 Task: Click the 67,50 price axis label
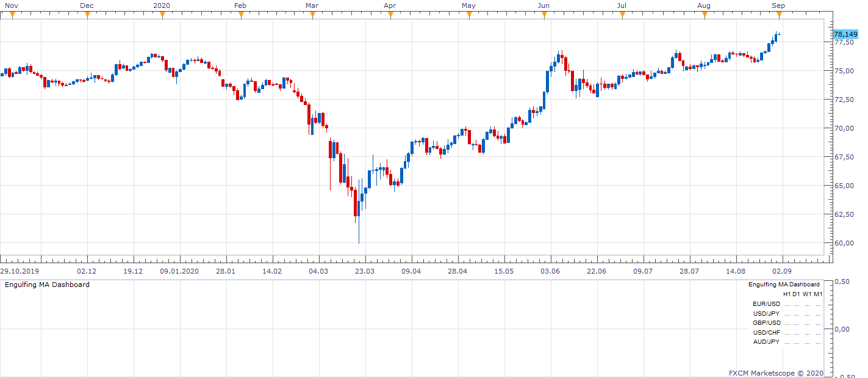click(844, 157)
